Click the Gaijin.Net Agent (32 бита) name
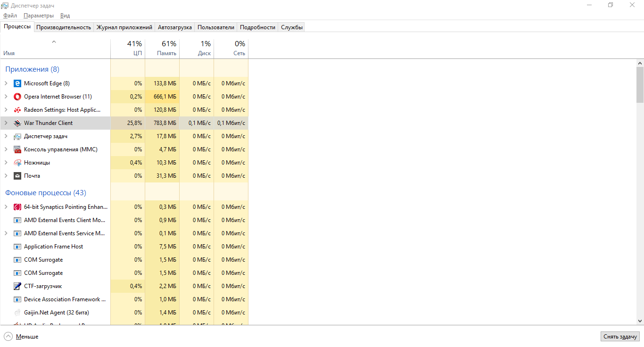 57,313
